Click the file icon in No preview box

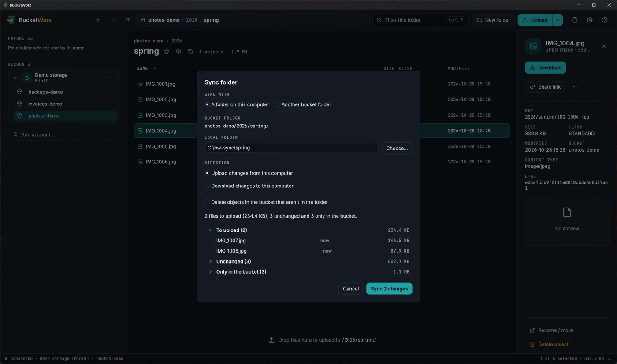coord(567,212)
